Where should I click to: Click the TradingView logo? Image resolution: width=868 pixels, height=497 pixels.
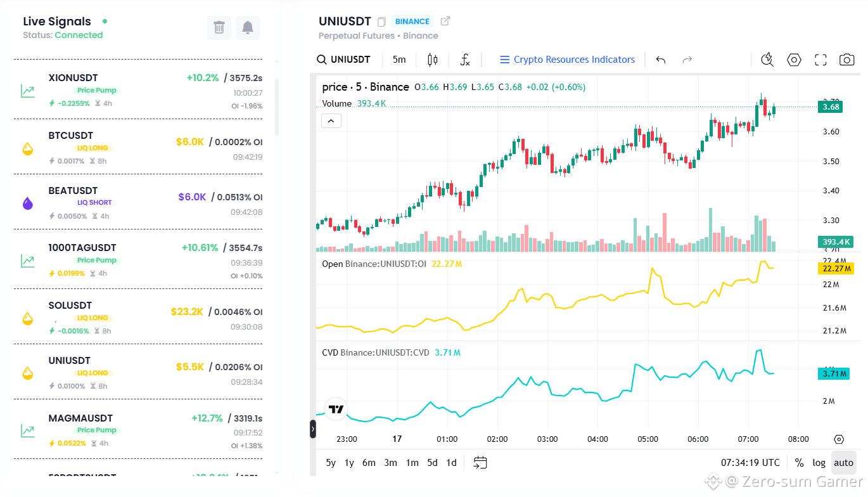pyautogui.click(x=336, y=410)
